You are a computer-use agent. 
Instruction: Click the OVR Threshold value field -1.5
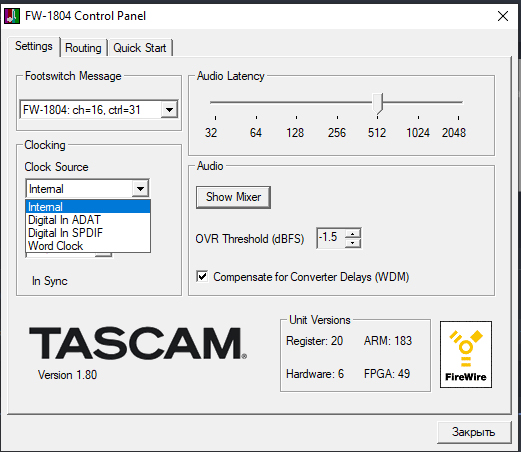331,238
